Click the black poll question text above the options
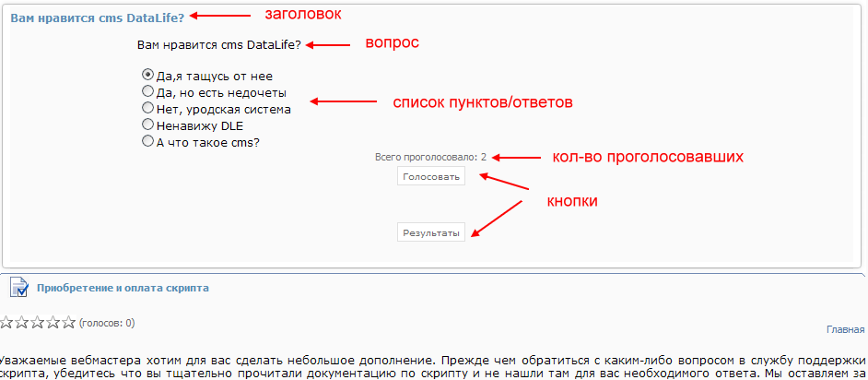Image resolution: width=868 pixels, height=380 pixels. coord(219,45)
